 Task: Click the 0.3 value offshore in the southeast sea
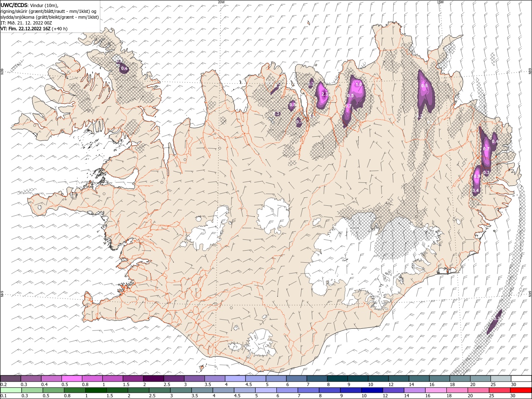[x=496, y=318]
